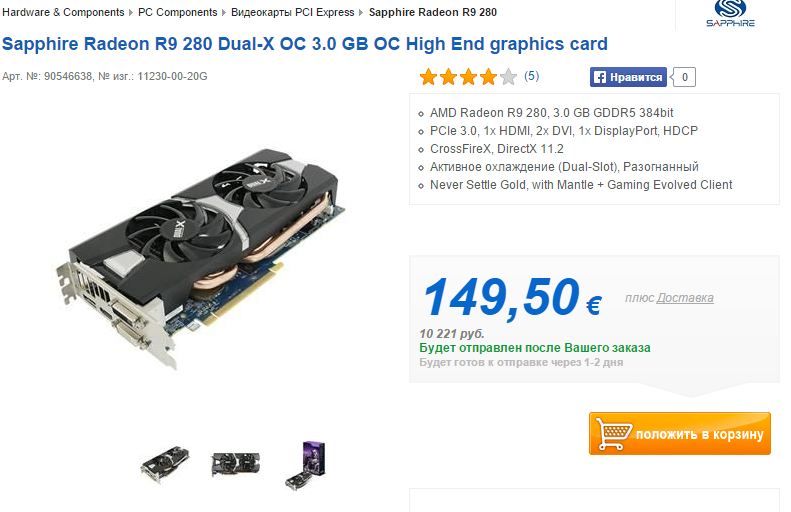Click the first orange rating star
The image size is (791, 512).
428,77
